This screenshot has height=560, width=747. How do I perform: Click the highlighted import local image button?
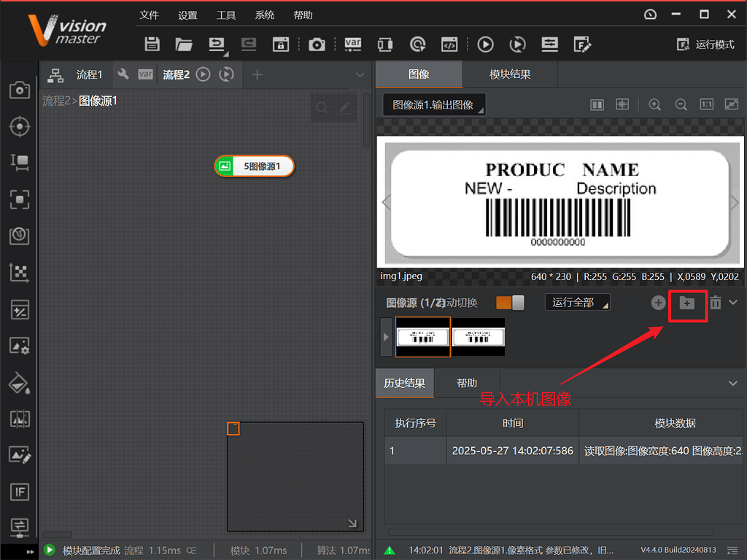pos(688,306)
